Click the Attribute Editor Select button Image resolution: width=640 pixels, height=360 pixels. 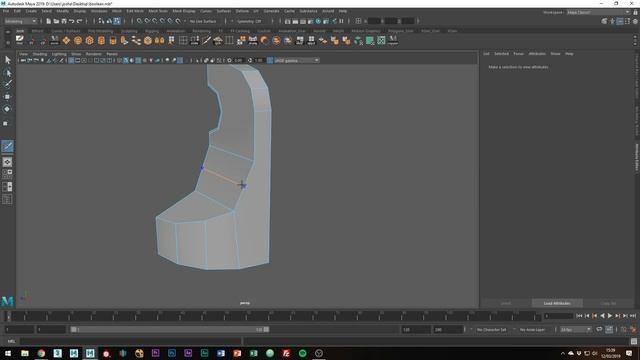pos(506,303)
